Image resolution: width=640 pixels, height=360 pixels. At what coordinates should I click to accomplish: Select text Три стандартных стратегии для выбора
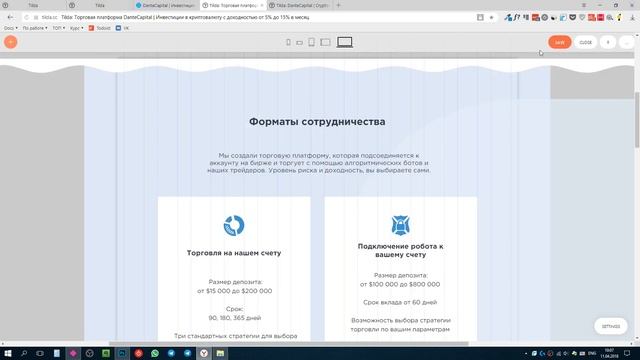236,336
